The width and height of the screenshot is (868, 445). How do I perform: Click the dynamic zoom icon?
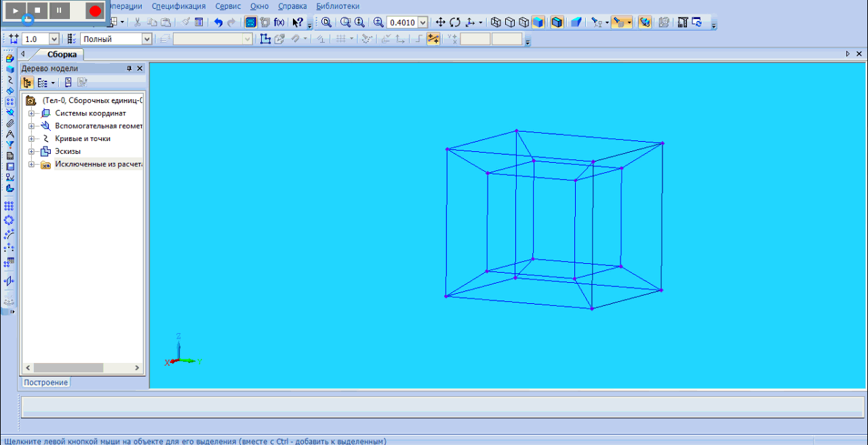point(359,22)
